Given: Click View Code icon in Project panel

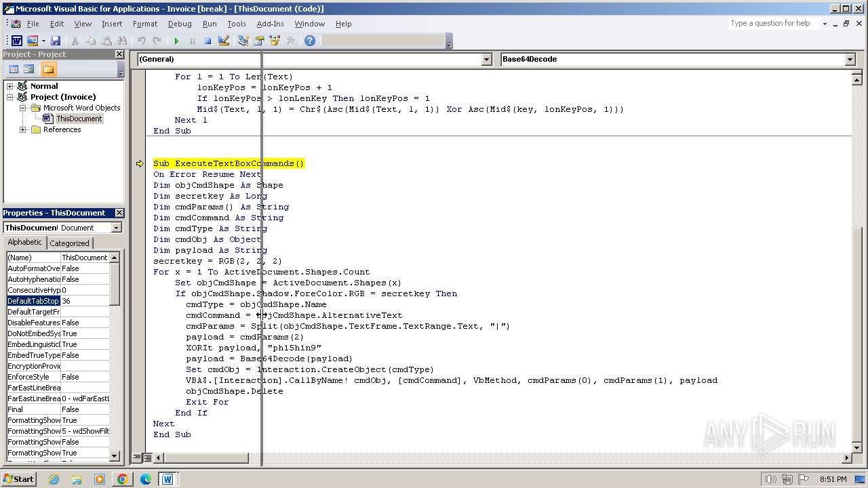Looking at the screenshot, I should pos(14,69).
